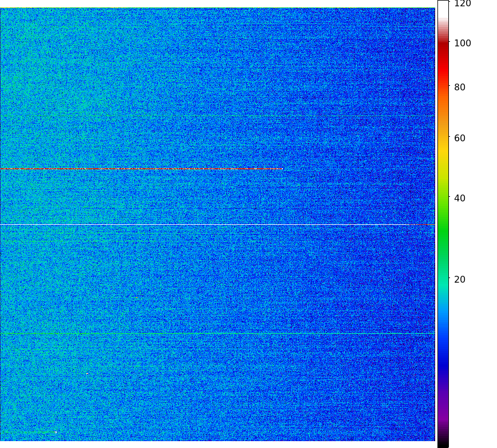
Task: Select the 80 tick label on colorbar
Action: [x=460, y=88]
